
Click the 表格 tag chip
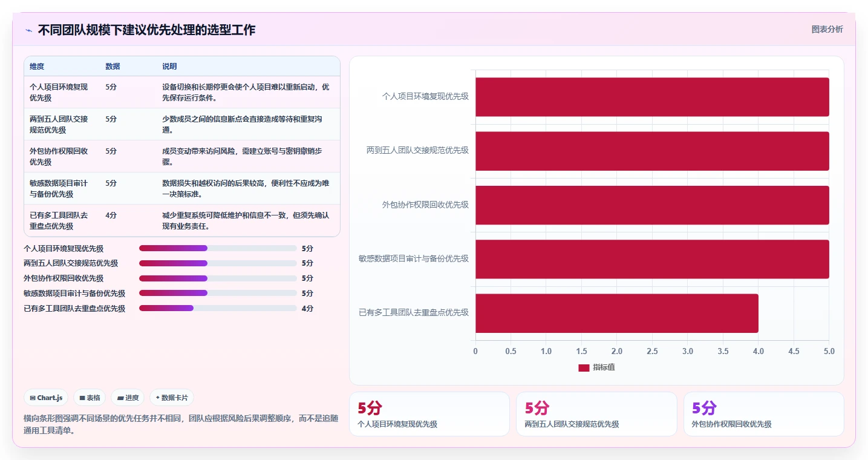click(90, 398)
